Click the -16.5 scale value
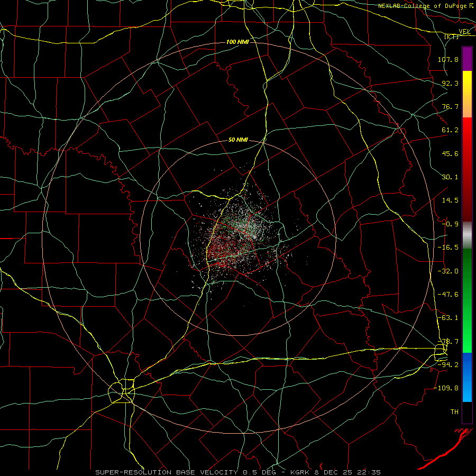This screenshot has height=476, width=476. 448,248
